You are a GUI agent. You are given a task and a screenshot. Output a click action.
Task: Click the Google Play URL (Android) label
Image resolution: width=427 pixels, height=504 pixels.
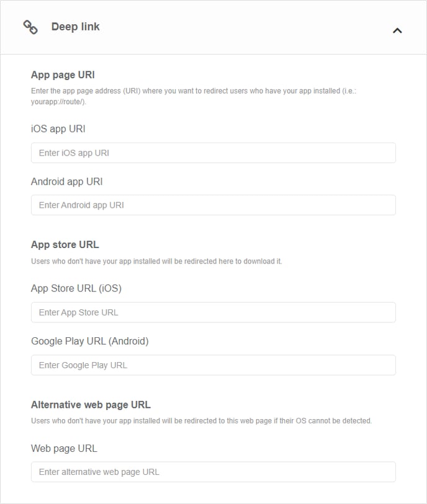(x=91, y=341)
